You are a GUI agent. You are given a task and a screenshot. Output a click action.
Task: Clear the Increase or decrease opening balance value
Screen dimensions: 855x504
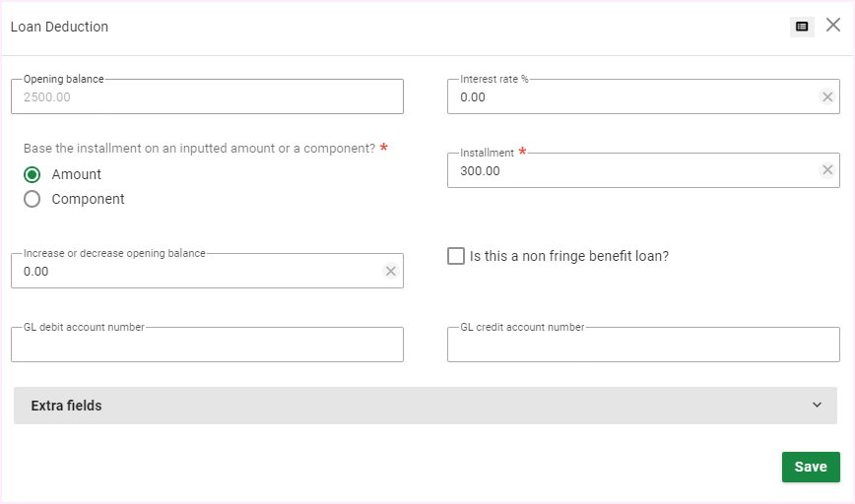coord(391,272)
